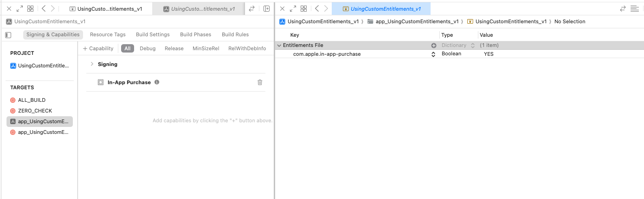Screen dimensions: 644x199
Task: Open Dictionary type dropdown
Action: (x=458, y=46)
